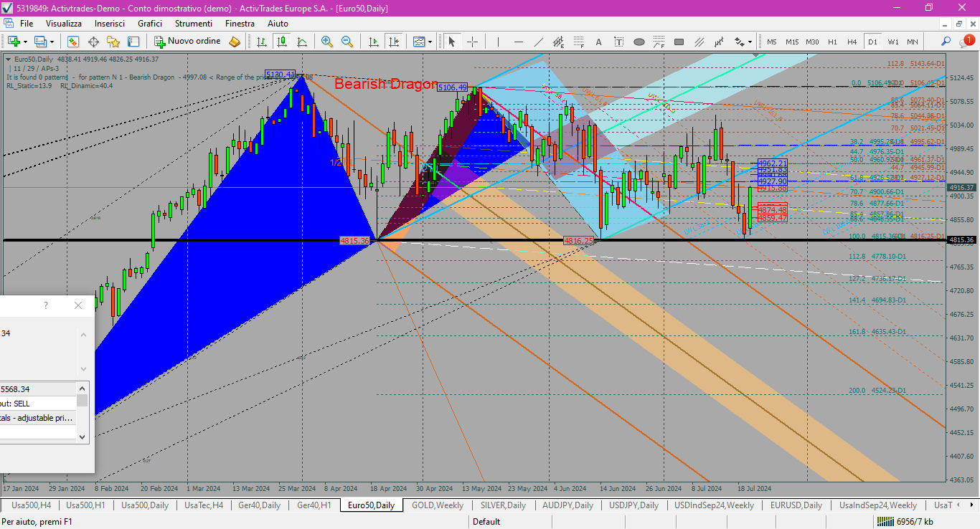This screenshot has width=980, height=529.
Task: Select the Bearish Dragon chart label
Action: pyautogui.click(x=386, y=84)
